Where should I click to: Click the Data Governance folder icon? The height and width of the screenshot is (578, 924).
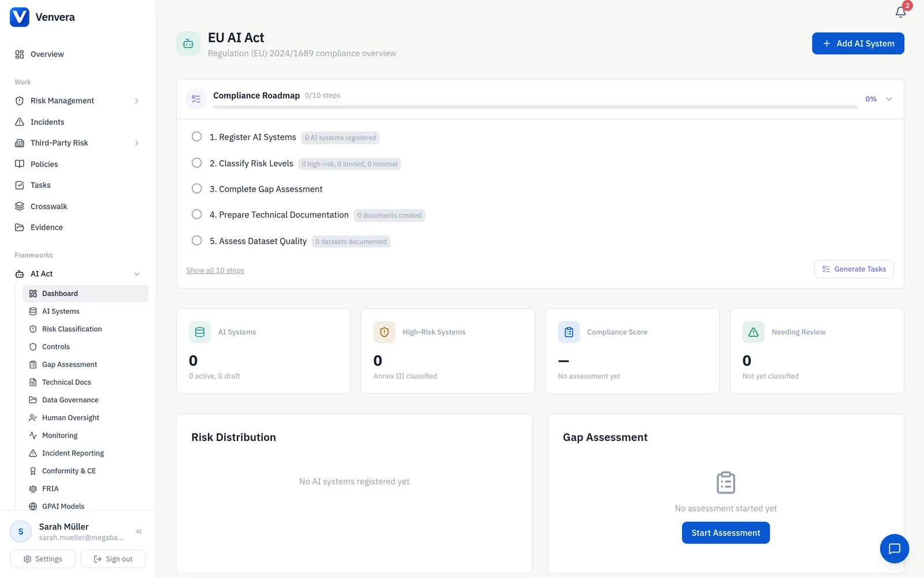(x=33, y=400)
